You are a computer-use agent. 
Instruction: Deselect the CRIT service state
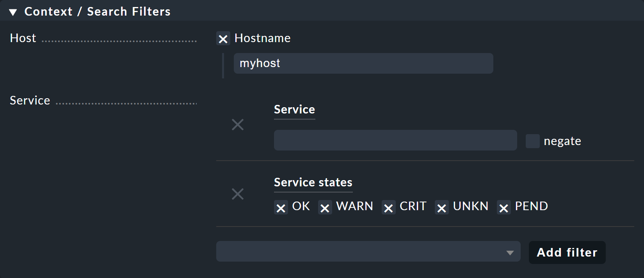coord(388,207)
